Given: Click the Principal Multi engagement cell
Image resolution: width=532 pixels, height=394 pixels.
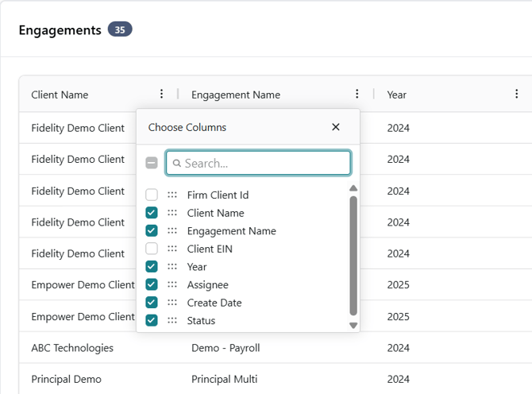Looking at the screenshot, I should (x=224, y=379).
